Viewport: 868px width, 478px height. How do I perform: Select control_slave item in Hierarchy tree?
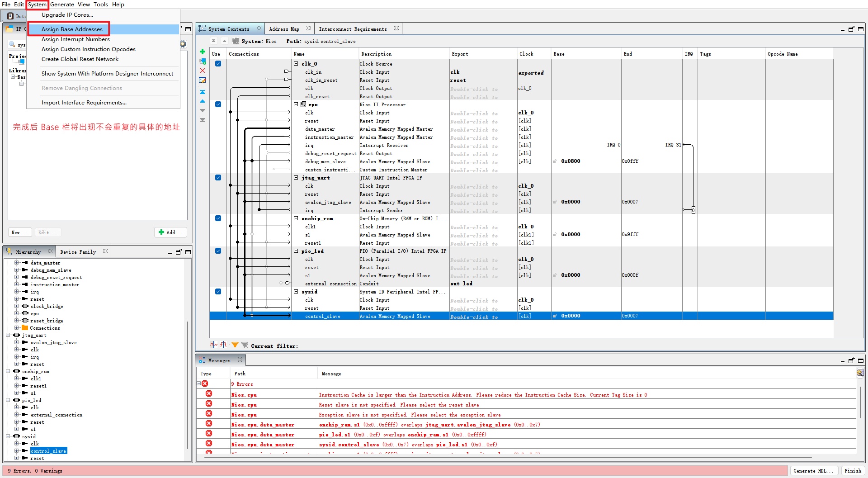click(x=48, y=451)
